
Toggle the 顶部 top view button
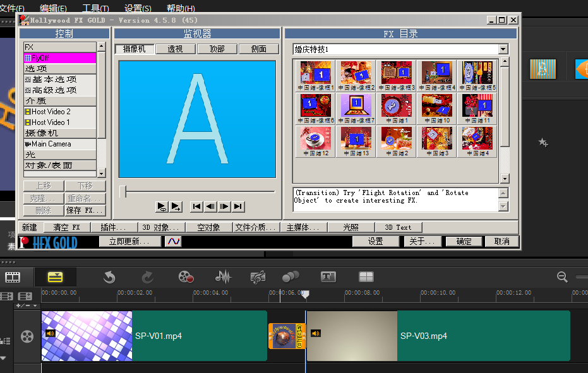click(217, 49)
